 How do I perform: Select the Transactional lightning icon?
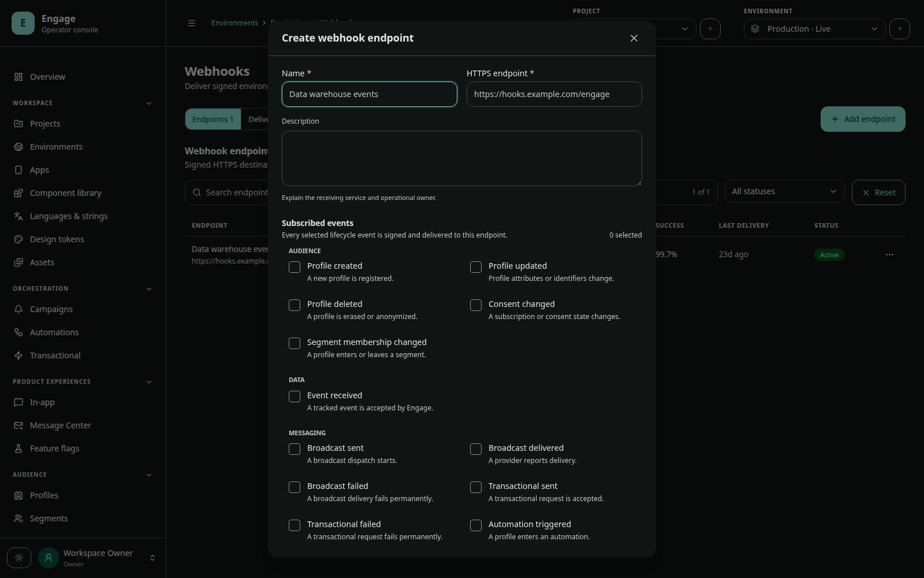point(18,355)
